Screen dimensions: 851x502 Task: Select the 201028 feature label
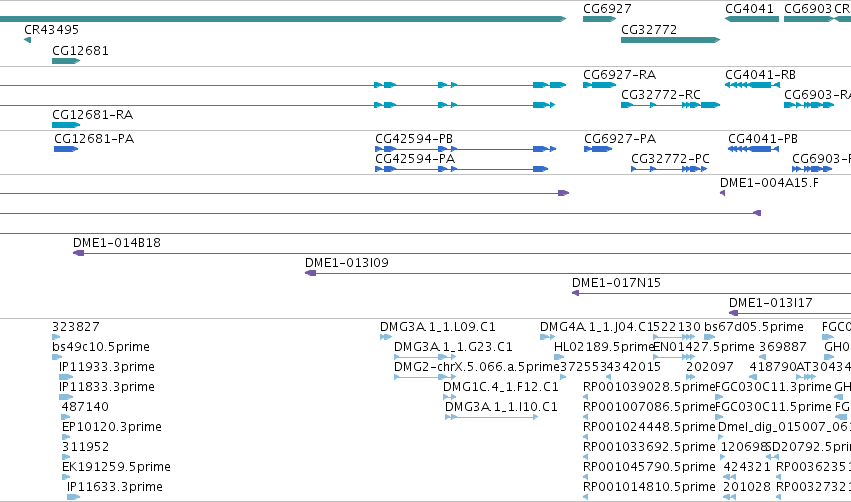point(747,487)
